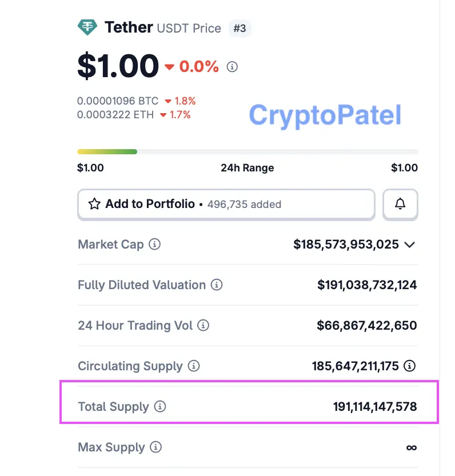Click the #3 rank badge
Image resolution: width=455 pixels, height=476 pixels.
coord(240,28)
